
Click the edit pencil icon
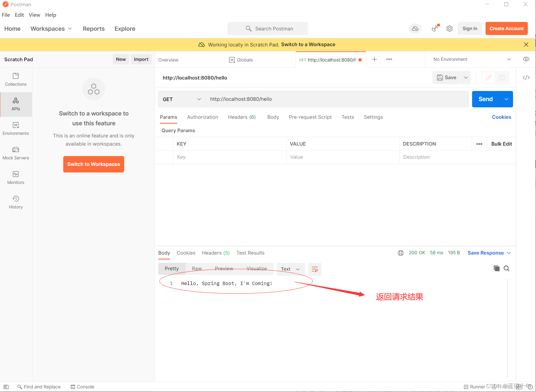[x=488, y=78]
